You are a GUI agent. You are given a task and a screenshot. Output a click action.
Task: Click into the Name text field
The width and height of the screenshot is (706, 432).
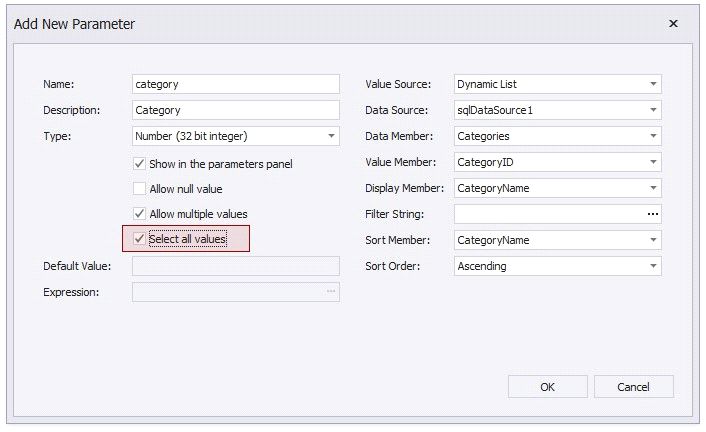coord(235,85)
